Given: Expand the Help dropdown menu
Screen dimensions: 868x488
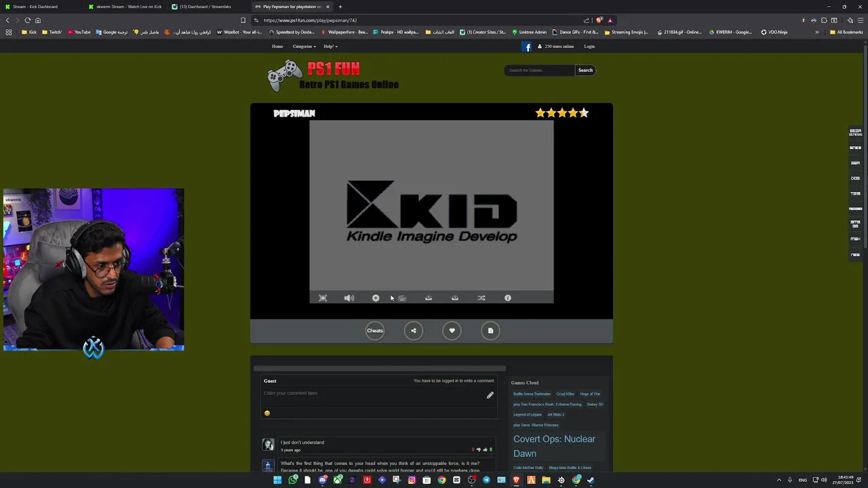Looking at the screenshot, I should pos(330,47).
